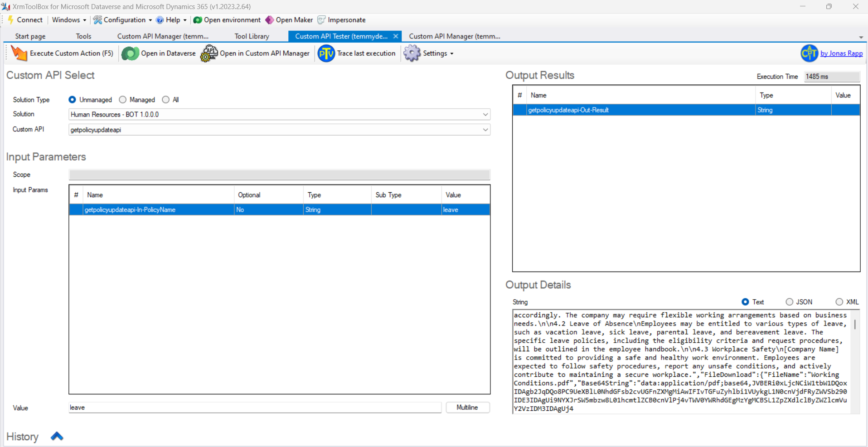Switch to the last Custom API Manager tab
868x447 pixels.
point(455,36)
